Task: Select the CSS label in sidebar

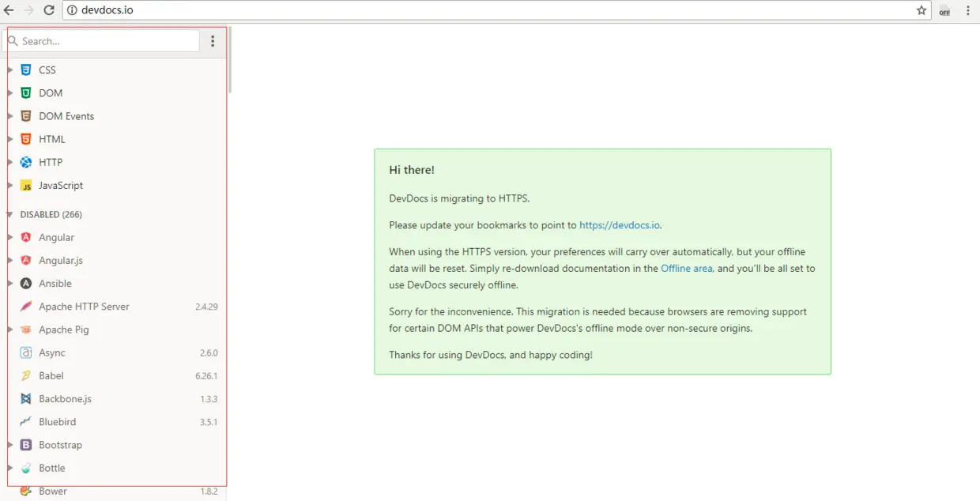Action: click(x=47, y=70)
